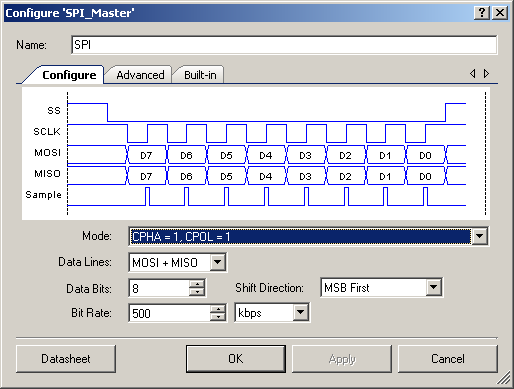Select the CPHA = 1, CPOL = 1 mode field

pos(301,236)
